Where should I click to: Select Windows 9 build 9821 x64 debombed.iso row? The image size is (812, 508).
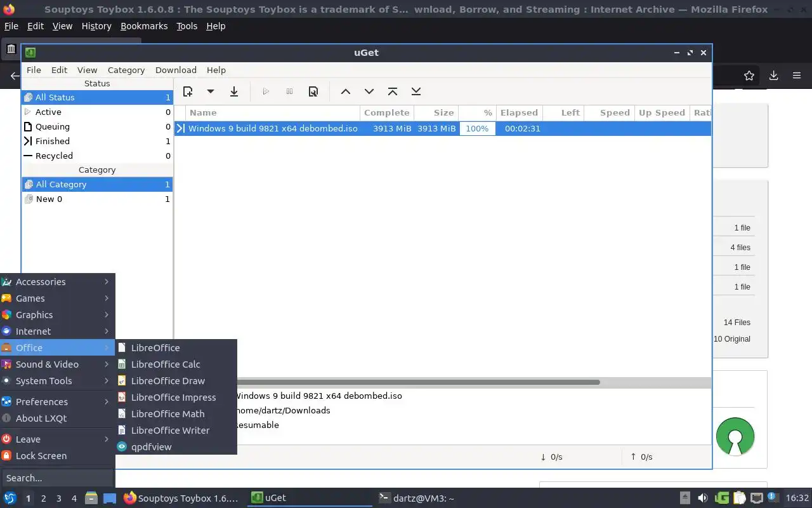(443, 128)
